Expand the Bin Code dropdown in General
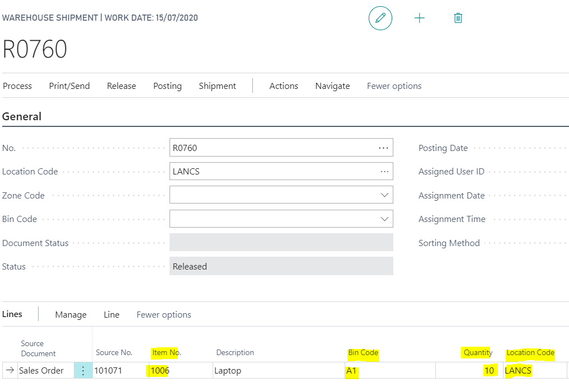Viewport: 569px width, 392px height. click(x=384, y=219)
